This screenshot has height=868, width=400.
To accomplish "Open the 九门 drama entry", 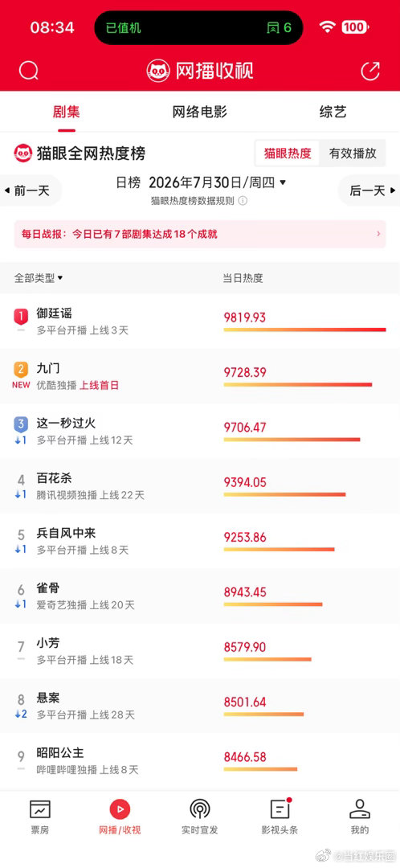I will (x=200, y=376).
